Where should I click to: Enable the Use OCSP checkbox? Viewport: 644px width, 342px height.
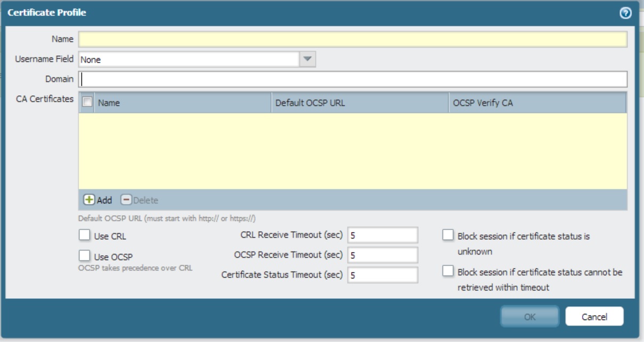point(84,256)
